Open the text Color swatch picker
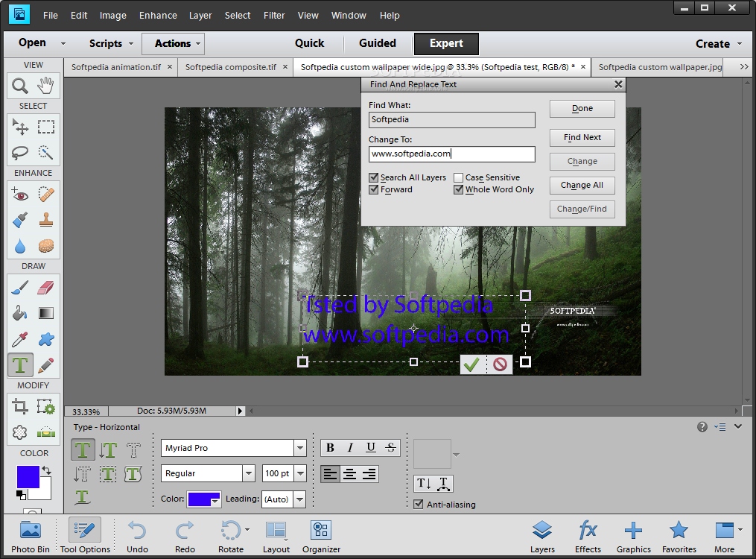 pos(204,499)
